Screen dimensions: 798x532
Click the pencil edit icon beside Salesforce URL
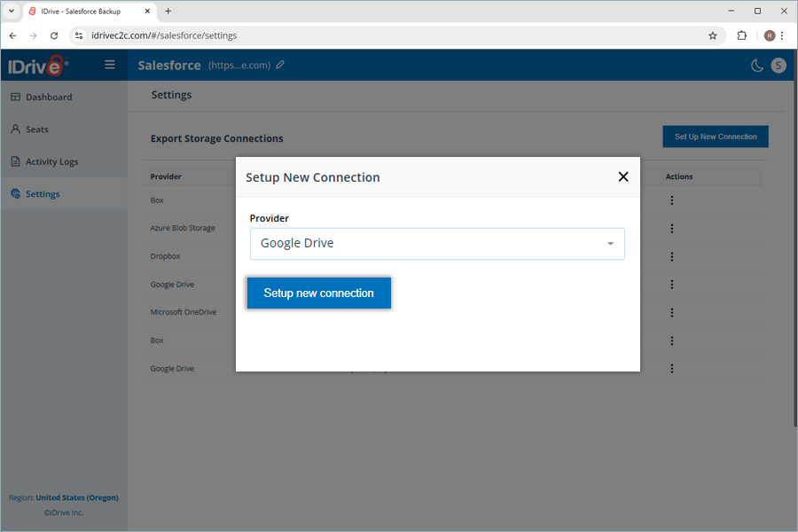point(280,65)
